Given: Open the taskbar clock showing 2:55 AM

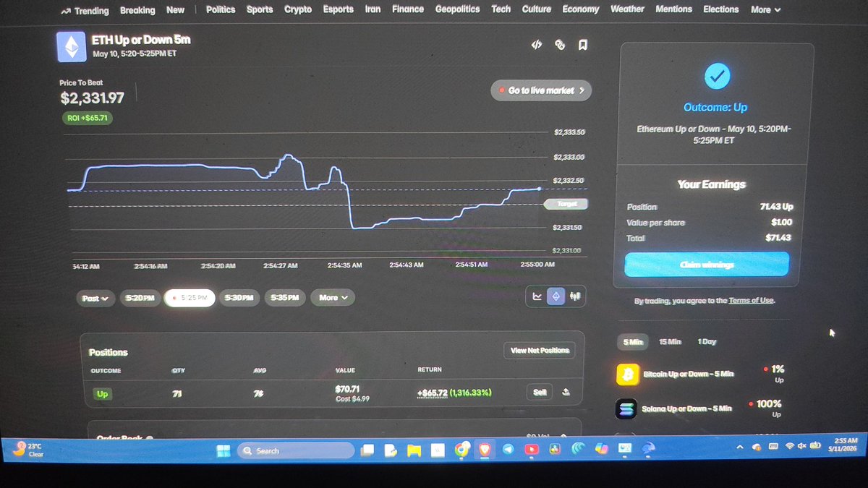Looking at the screenshot, I should coord(841,445).
